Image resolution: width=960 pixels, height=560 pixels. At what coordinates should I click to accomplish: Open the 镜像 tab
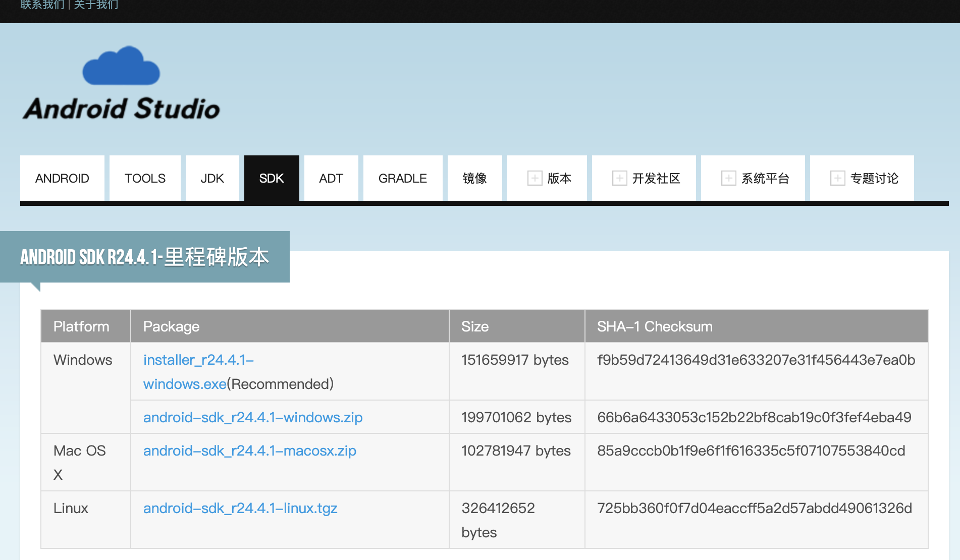(x=474, y=178)
